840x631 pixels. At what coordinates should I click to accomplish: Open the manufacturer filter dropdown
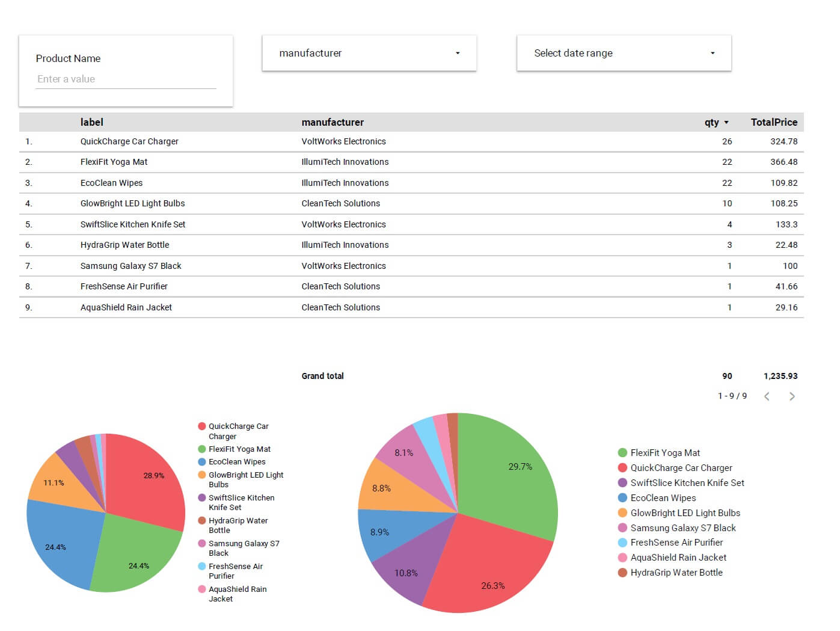coord(369,54)
